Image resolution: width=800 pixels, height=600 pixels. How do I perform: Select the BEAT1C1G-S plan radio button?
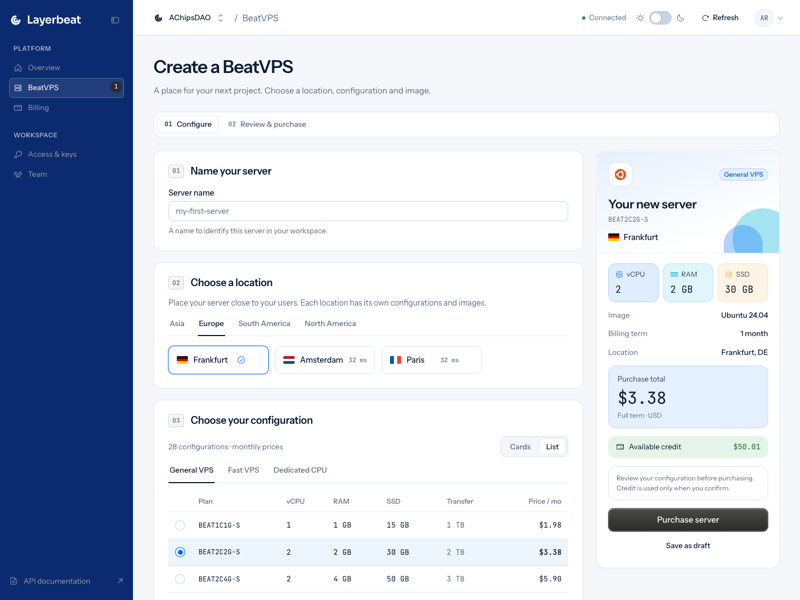180,525
